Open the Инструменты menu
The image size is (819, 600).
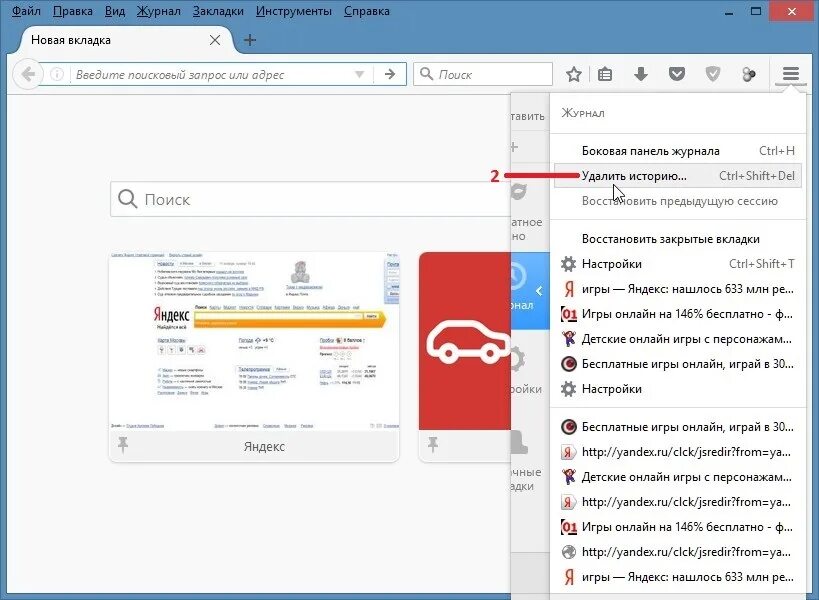tap(294, 11)
